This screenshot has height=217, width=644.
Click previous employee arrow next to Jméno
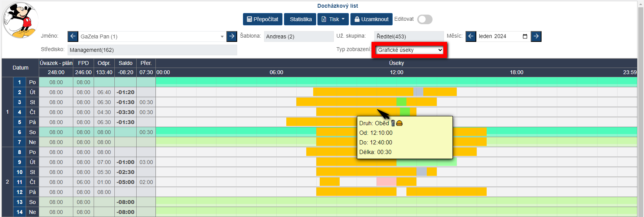(73, 36)
